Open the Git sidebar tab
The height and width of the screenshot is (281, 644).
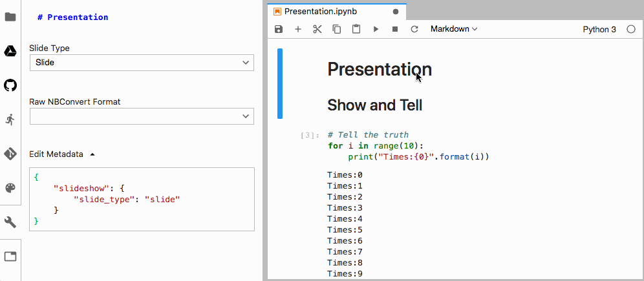click(x=10, y=154)
